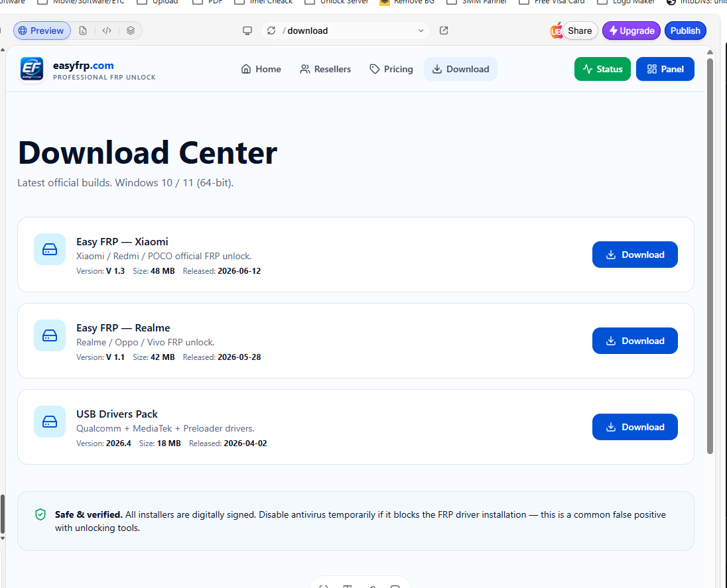Select the Download nav item
727x588 pixels.
click(x=460, y=69)
